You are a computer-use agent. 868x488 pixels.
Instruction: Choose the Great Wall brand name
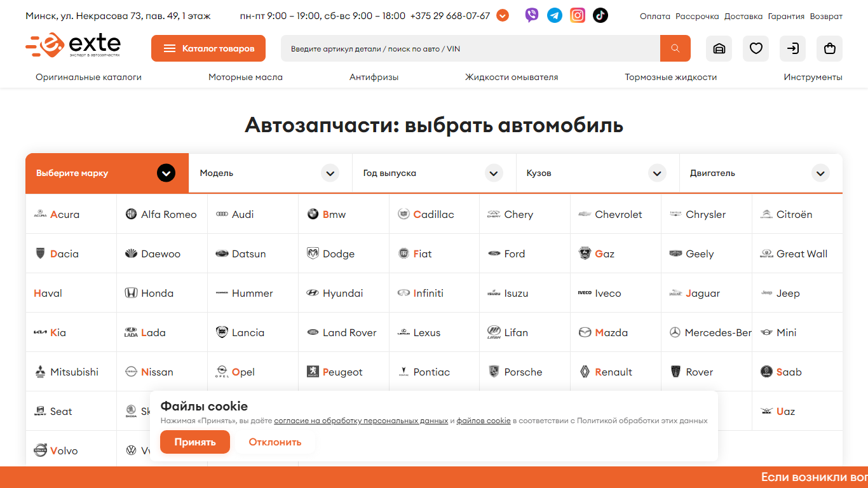[802, 254]
